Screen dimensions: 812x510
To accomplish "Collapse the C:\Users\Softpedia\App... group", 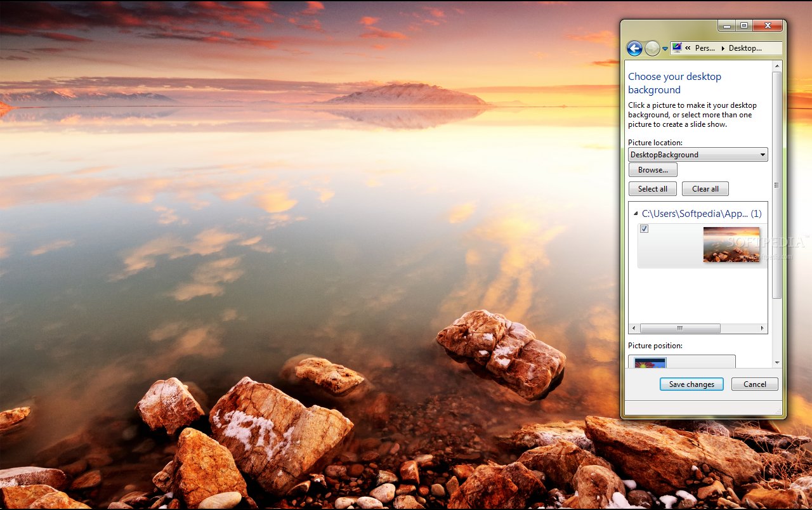I will (x=636, y=214).
